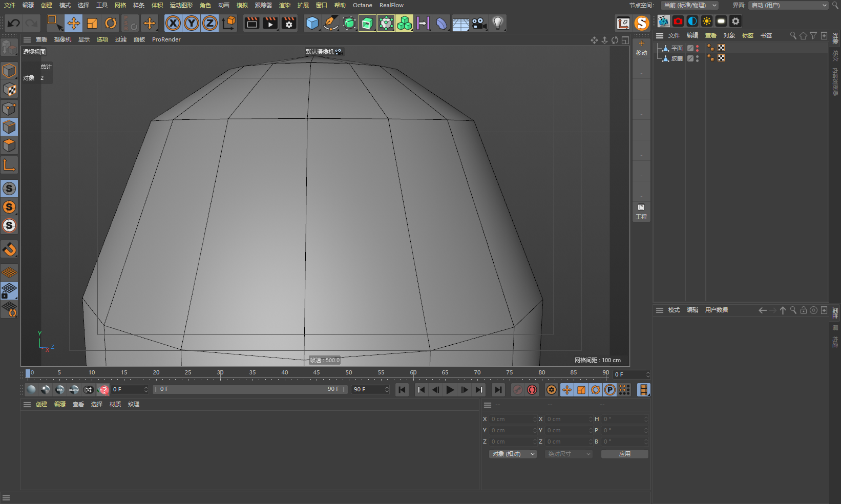Image resolution: width=841 pixels, height=504 pixels.
Task: Jump to the animation start
Action: pos(402,390)
